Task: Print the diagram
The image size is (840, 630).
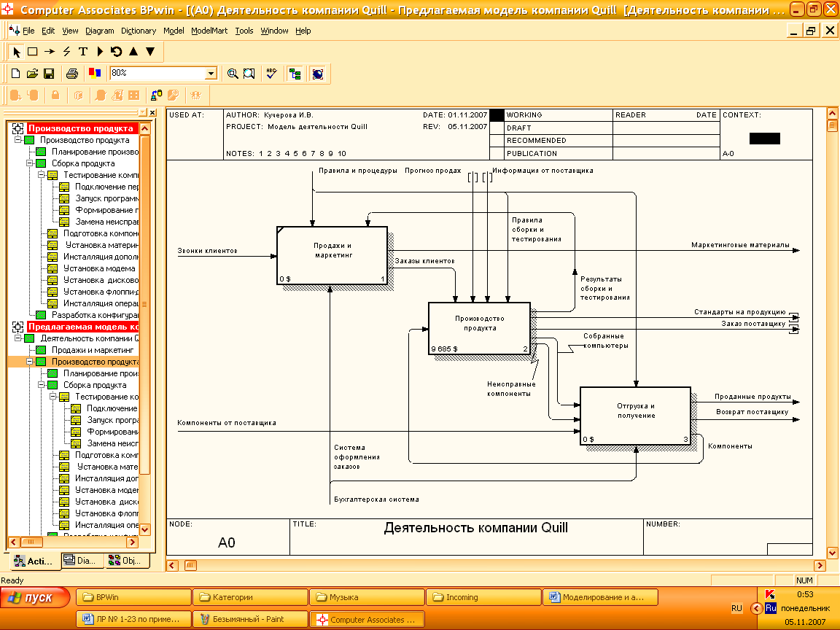Action: [71, 74]
